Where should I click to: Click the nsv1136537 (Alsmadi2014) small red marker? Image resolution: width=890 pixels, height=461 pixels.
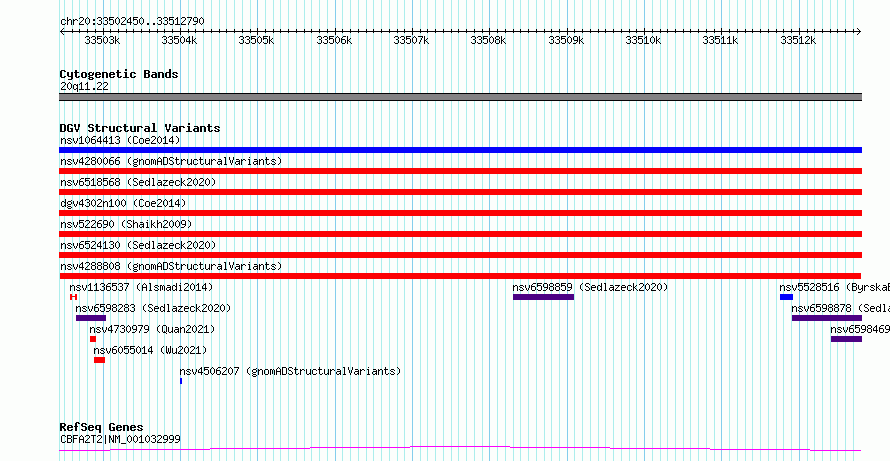73,297
